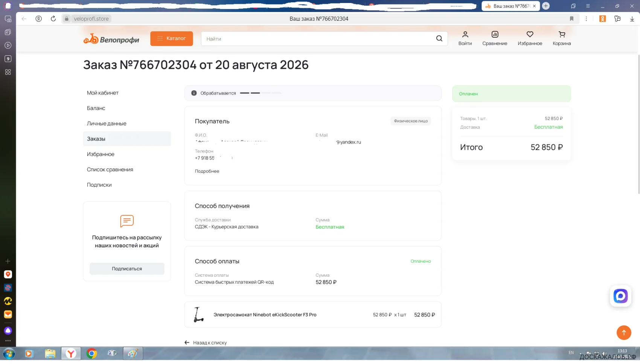
Task: Open Paint from the taskbar
Action: [x=133, y=354]
